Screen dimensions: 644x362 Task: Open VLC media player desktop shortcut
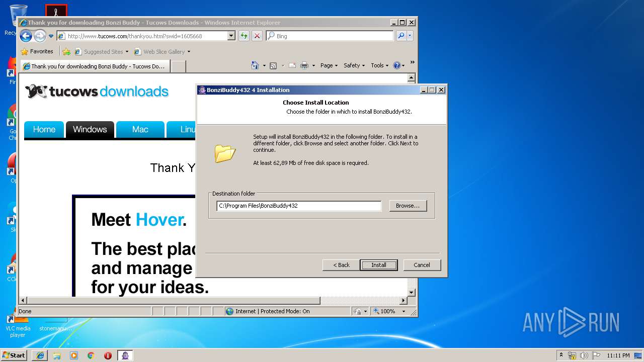(18, 326)
